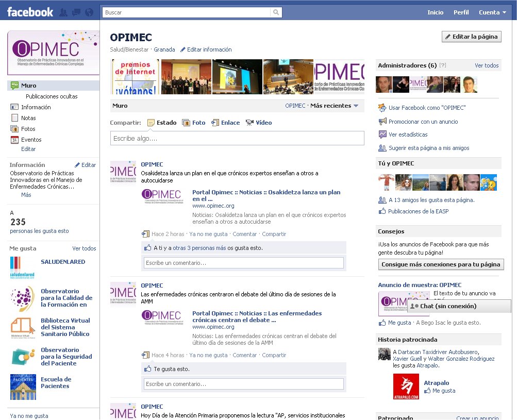Screen dimensions: 517x420
Task: Click comment box under Osakidetza post
Action: [244, 263]
